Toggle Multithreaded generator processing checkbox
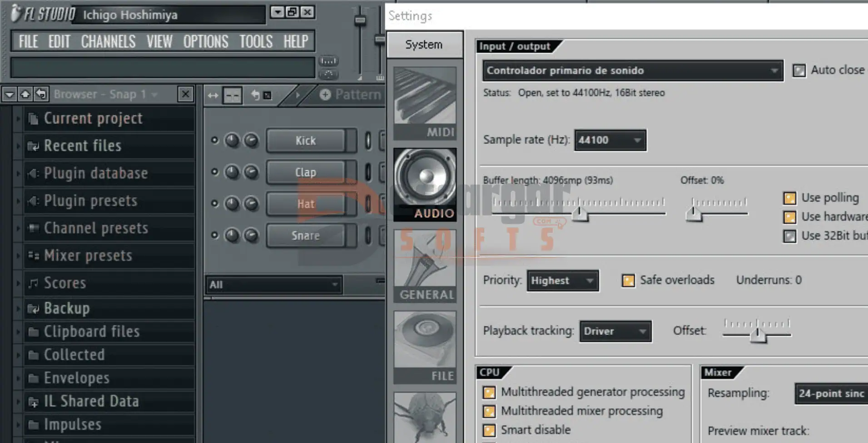The height and width of the screenshot is (443, 868). click(x=489, y=392)
